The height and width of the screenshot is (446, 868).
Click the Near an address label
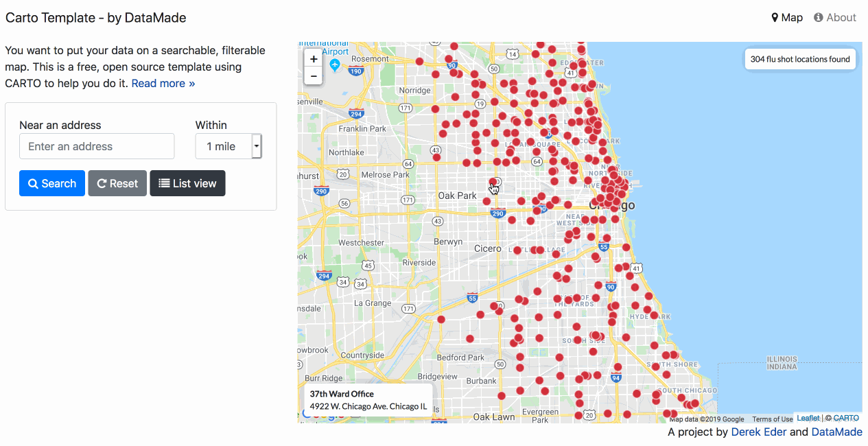coord(60,125)
